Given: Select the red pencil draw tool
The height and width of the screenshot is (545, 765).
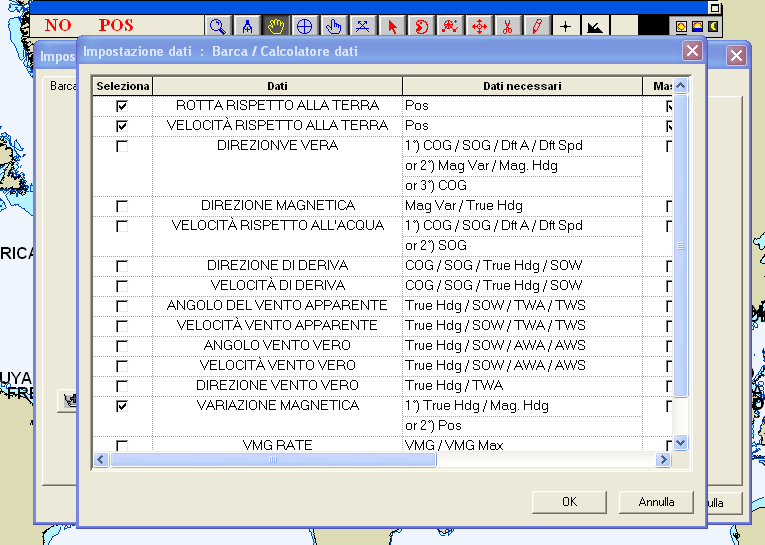Looking at the screenshot, I should [537, 26].
